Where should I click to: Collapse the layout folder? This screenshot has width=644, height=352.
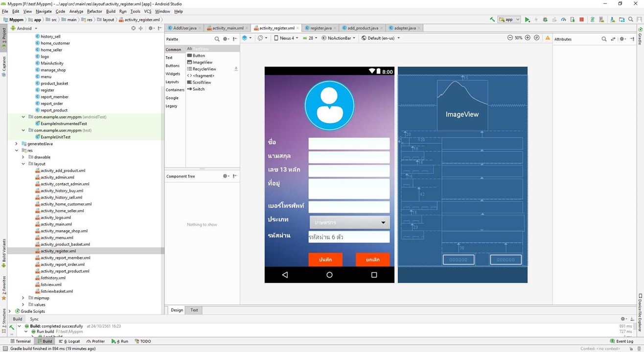23,164
